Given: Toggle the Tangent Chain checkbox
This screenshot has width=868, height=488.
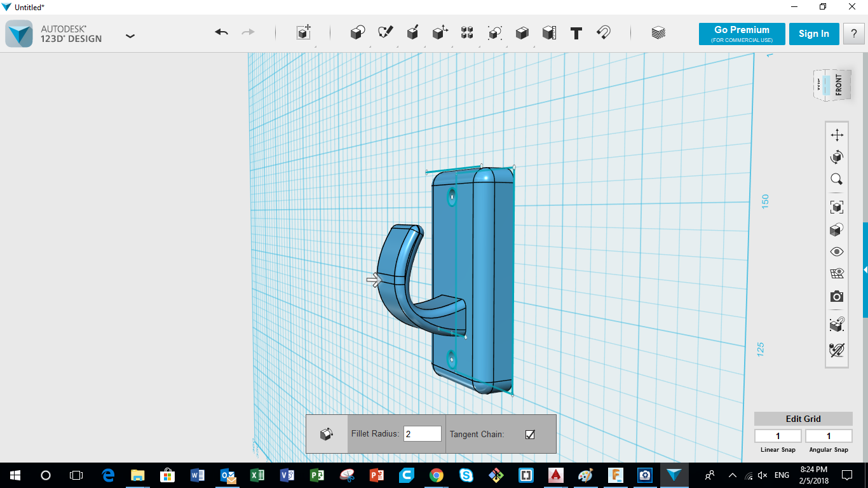Looking at the screenshot, I should [530, 435].
